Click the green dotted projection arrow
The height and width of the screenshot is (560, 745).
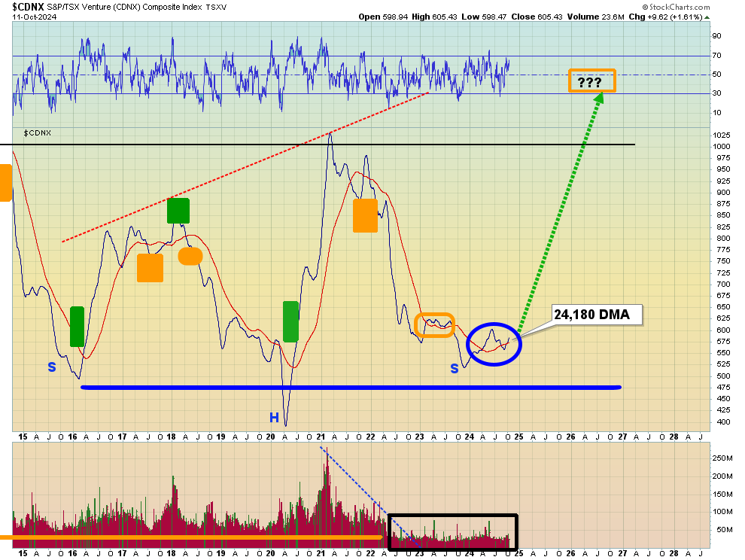tap(561, 212)
